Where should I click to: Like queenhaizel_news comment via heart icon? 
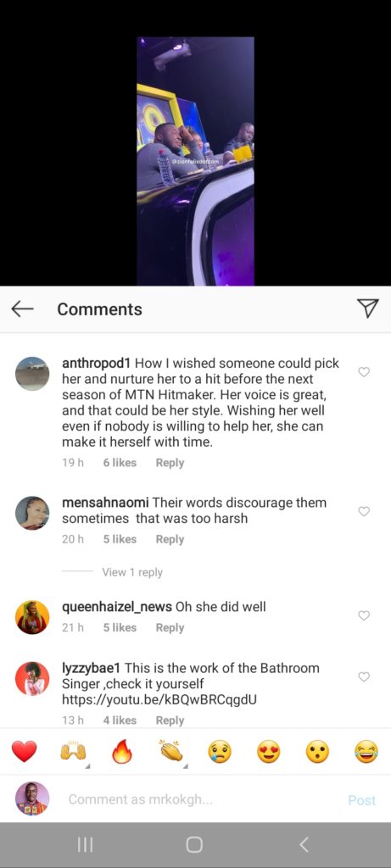pos(364,615)
